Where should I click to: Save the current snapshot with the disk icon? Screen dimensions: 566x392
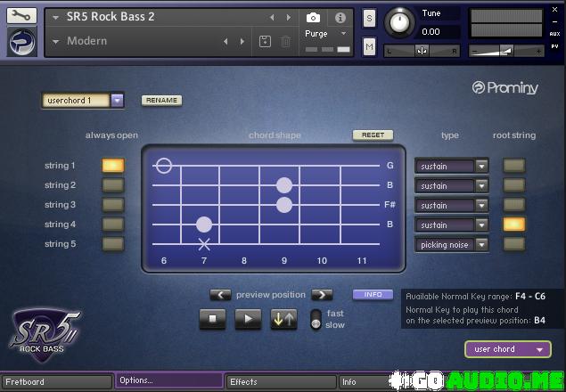click(265, 42)
